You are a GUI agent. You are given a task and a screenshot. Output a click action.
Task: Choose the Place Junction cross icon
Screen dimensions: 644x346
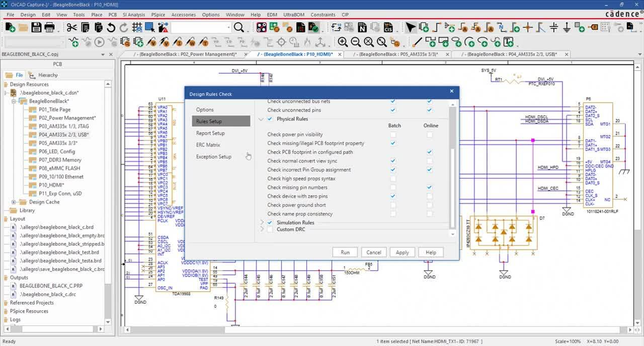click(x=528, y=27)
